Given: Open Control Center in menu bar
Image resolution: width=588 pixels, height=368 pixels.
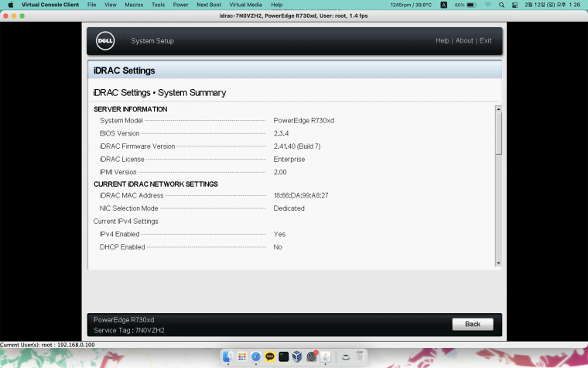Looking at the screenshot, I should (514, 5).
